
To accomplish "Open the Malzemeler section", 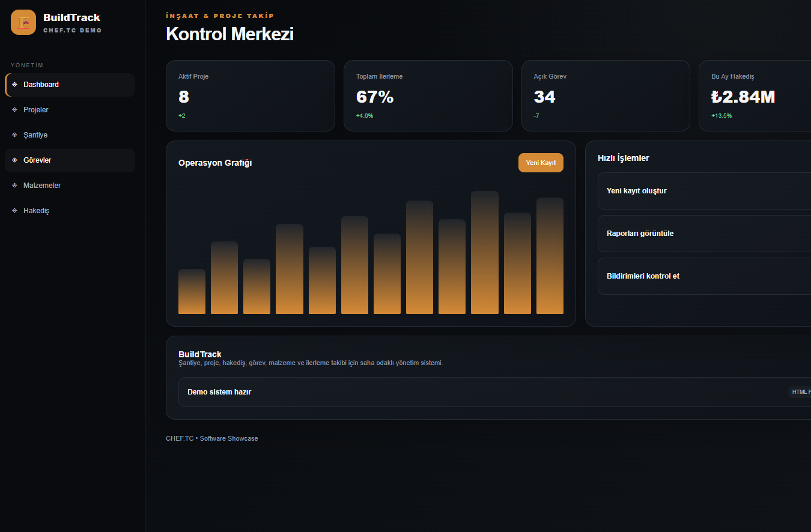I will pyautogui.click(x=70, y=186).
